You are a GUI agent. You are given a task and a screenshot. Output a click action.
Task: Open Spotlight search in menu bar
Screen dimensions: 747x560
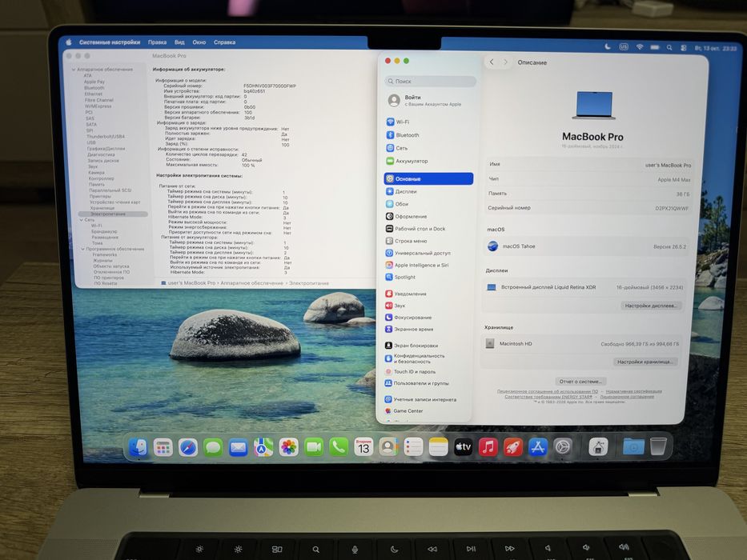[669, 48]
